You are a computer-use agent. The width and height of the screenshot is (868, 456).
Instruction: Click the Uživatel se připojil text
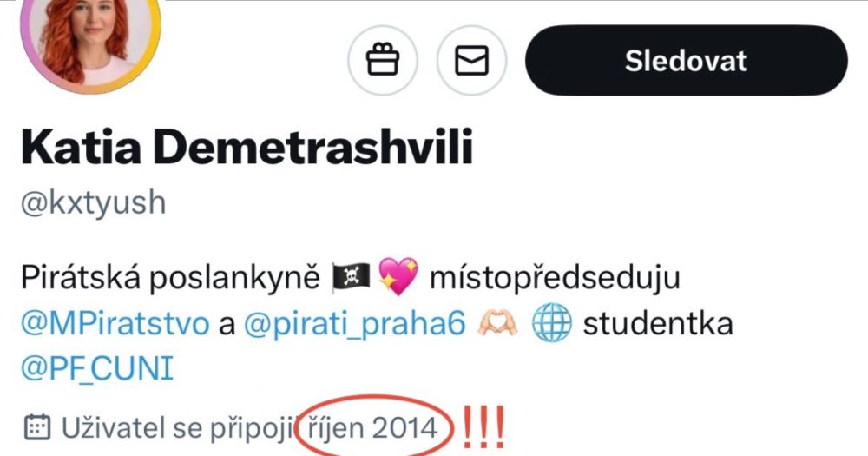[x=182, y=428]
